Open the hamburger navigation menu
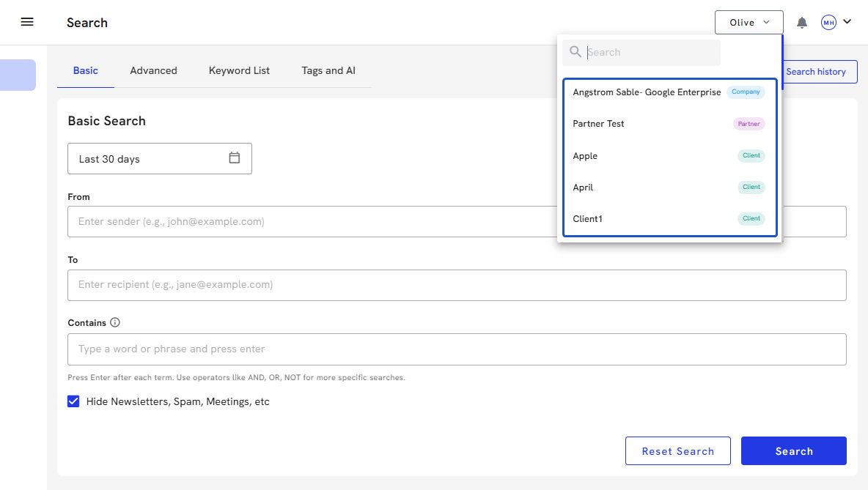Screen dimensions: 868x490 (27, 22)
